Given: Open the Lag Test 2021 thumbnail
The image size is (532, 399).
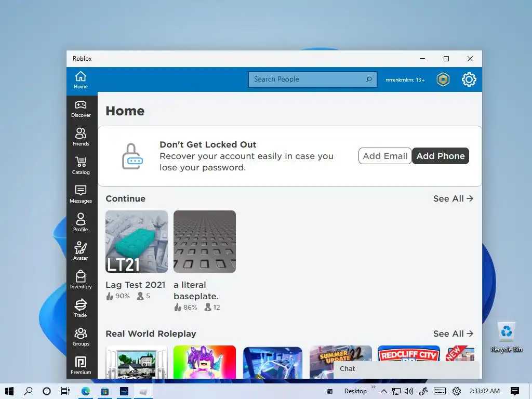Looking at the screenshot, I should coord(137,242).
